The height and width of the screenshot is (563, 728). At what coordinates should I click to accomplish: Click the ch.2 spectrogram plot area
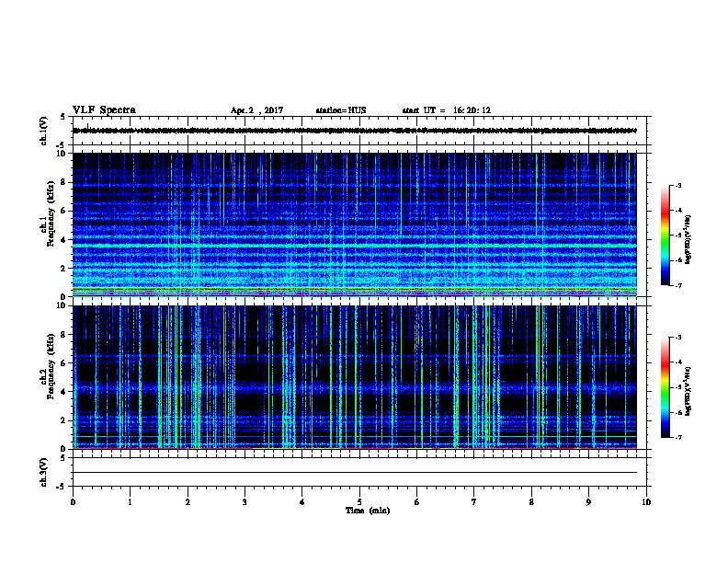(355, 377)
